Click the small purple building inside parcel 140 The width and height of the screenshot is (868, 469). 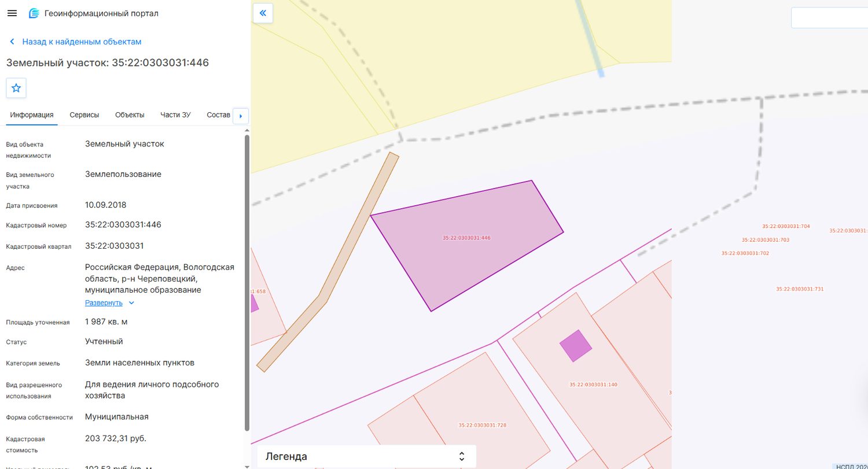click(576, 346)
